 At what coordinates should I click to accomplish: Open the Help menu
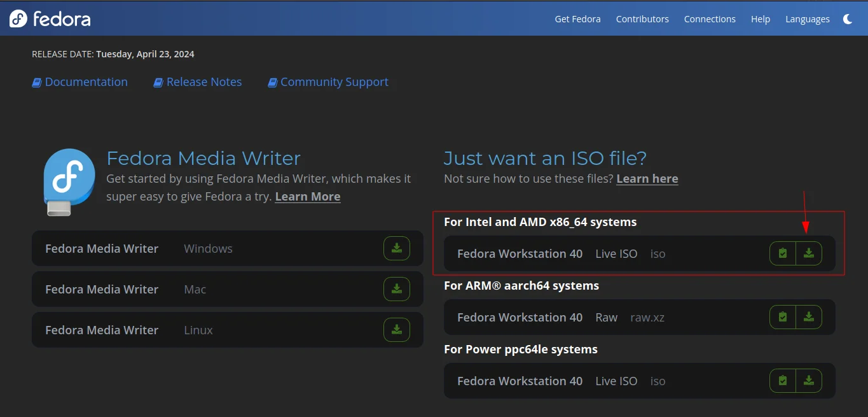tap(761, 19)
